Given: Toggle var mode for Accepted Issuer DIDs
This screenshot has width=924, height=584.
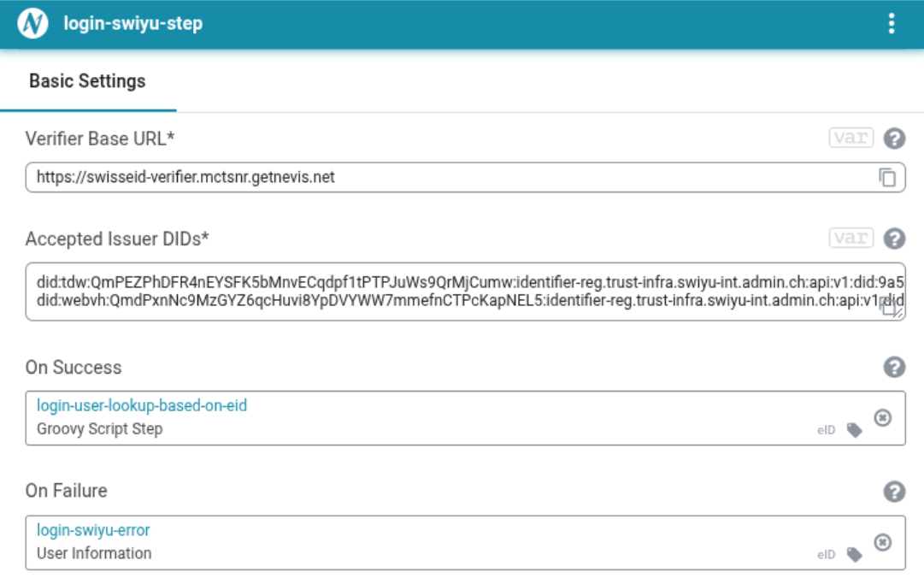Looking at the screenshot, I should pyautogui.click(x=851, y=238).
